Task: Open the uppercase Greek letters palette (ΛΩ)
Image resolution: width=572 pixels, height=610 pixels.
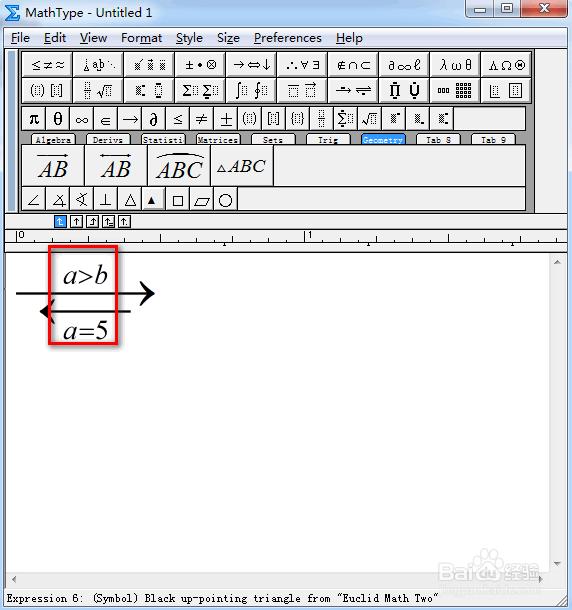Action: [506, 65]
